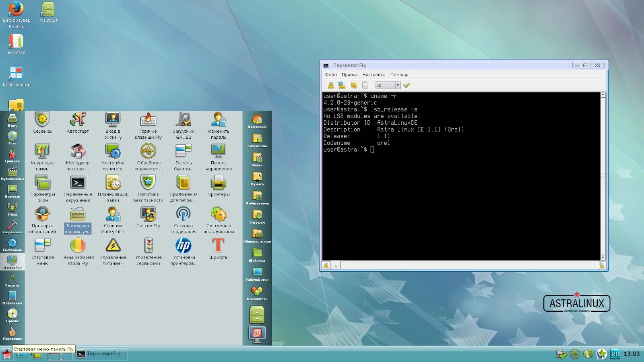The image size is (644, 362).
Task: Select terminal tab labeled 1
Action: [x=336, y=265]
